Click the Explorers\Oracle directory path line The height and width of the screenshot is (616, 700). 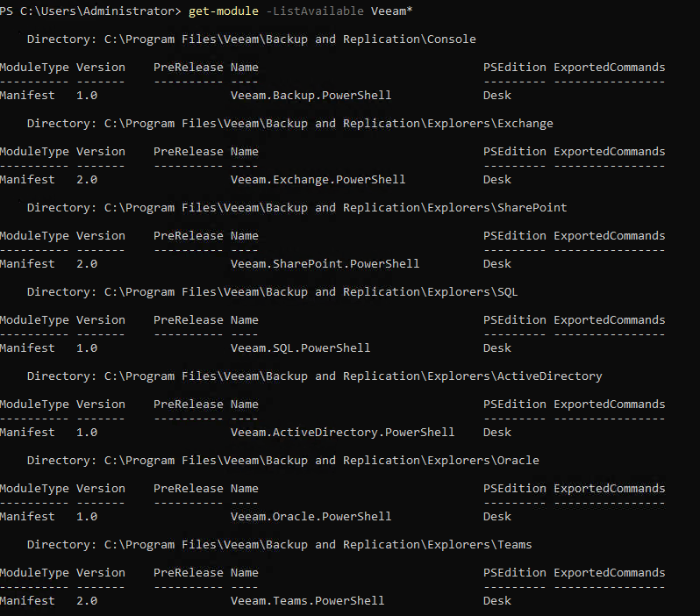[283, 461]
